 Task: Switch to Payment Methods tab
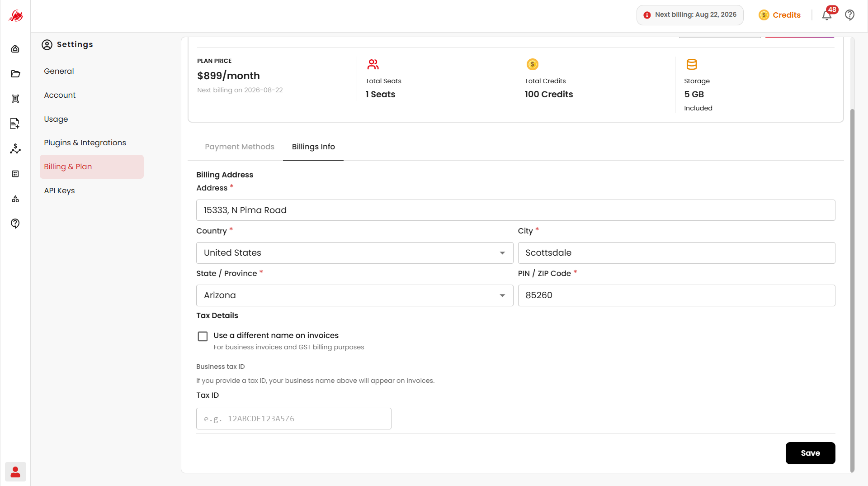pyautogui.click(x=240, y=147)
